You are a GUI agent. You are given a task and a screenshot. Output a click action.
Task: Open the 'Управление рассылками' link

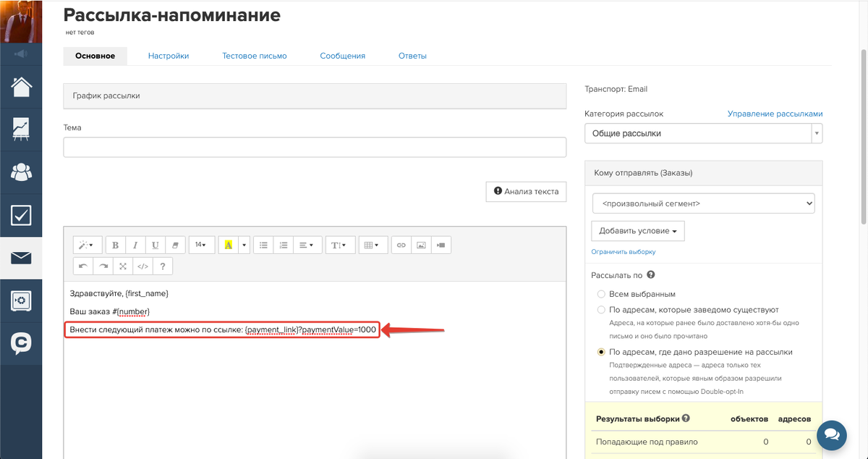pos(775,114)
